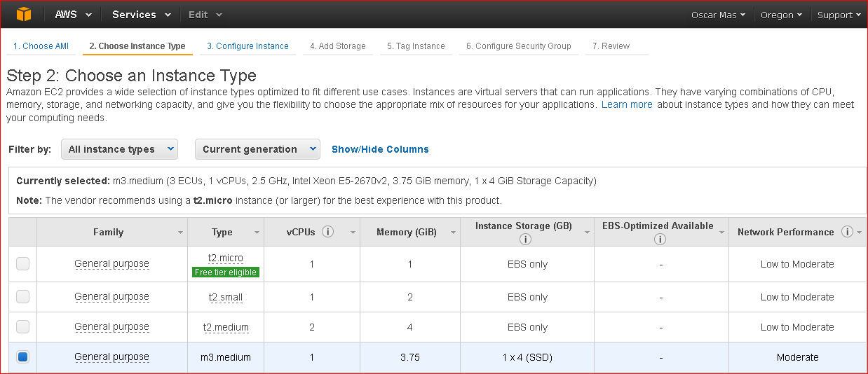Click 1 x 4 (SSD) storage cell
Screen dimensions: 868x374
pyautogui.click(x=527, y=357)
